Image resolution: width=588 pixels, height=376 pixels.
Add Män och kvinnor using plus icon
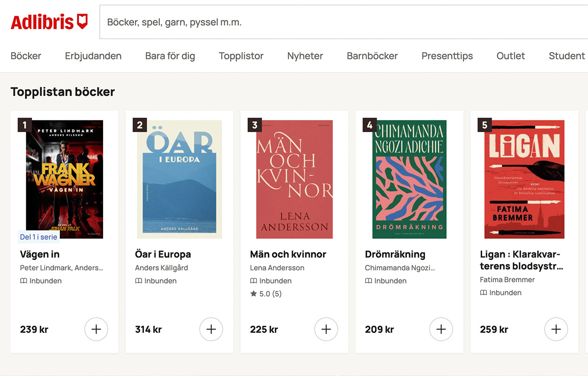point(326,329)
